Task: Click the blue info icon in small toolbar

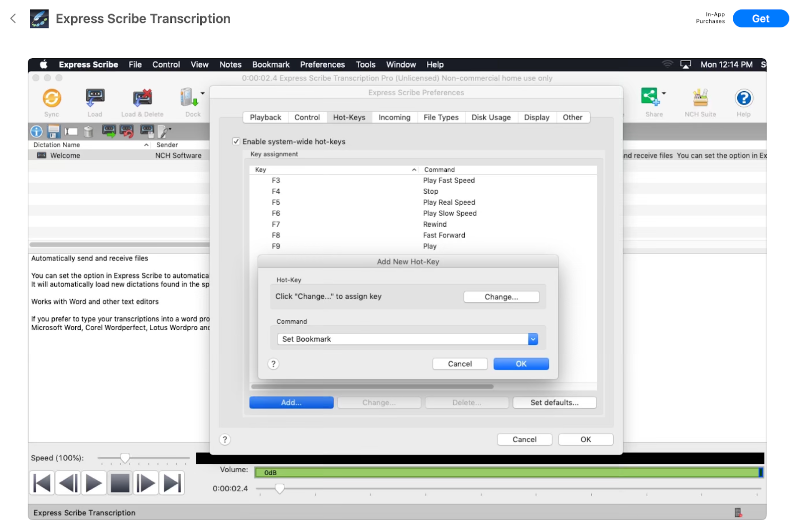Action: [x=36, y=132]
